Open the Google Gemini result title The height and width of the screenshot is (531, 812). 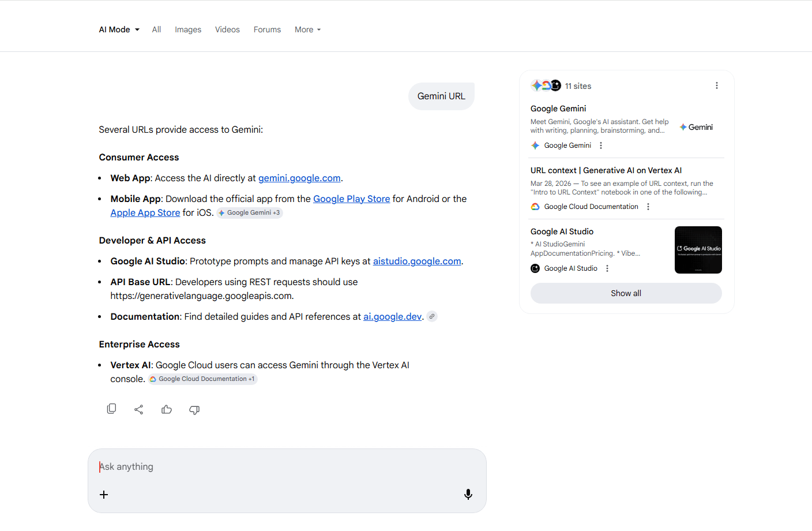558,109
